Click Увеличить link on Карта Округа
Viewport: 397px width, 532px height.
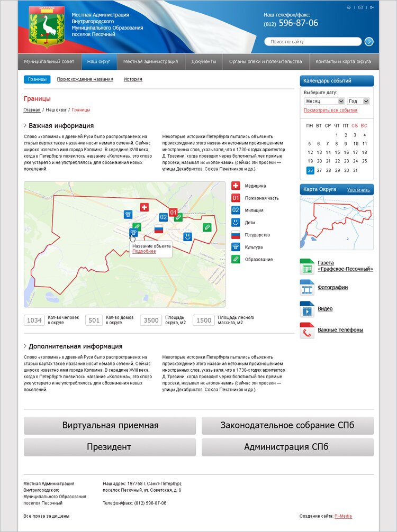(x=359, y=190)
